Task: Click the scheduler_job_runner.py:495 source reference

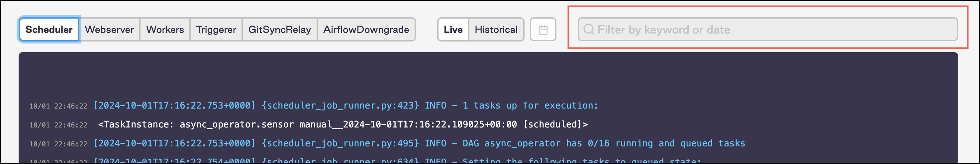Action: pos(340,143)
